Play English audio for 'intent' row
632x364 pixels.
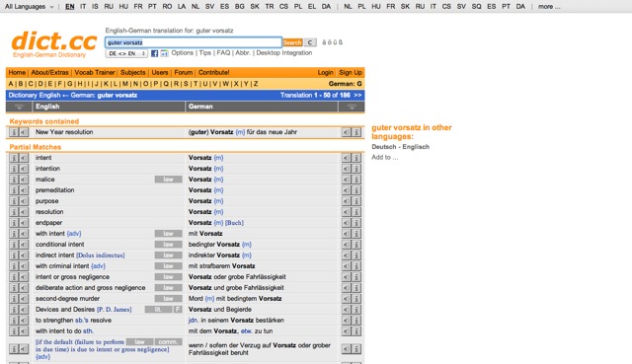click(24, 158)
